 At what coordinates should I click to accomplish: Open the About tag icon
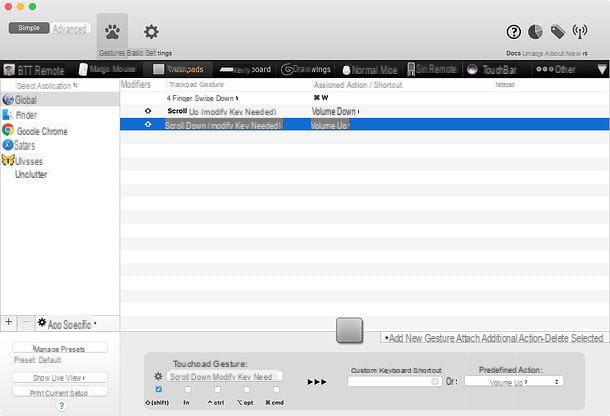pos(557,32)
